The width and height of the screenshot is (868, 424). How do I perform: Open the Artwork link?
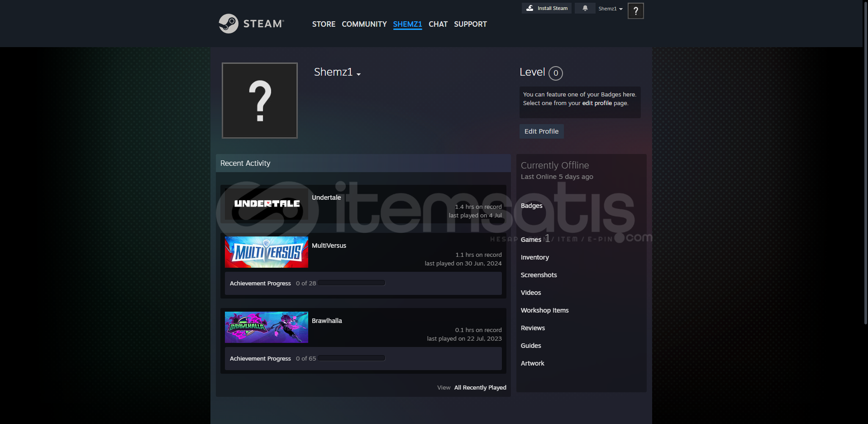click(532, 363)
